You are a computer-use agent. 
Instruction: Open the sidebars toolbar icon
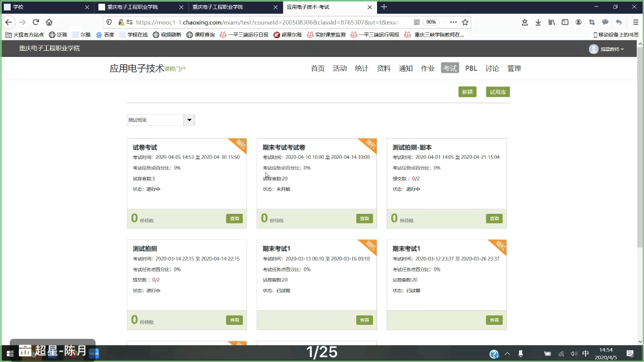[x=565, y=22]
